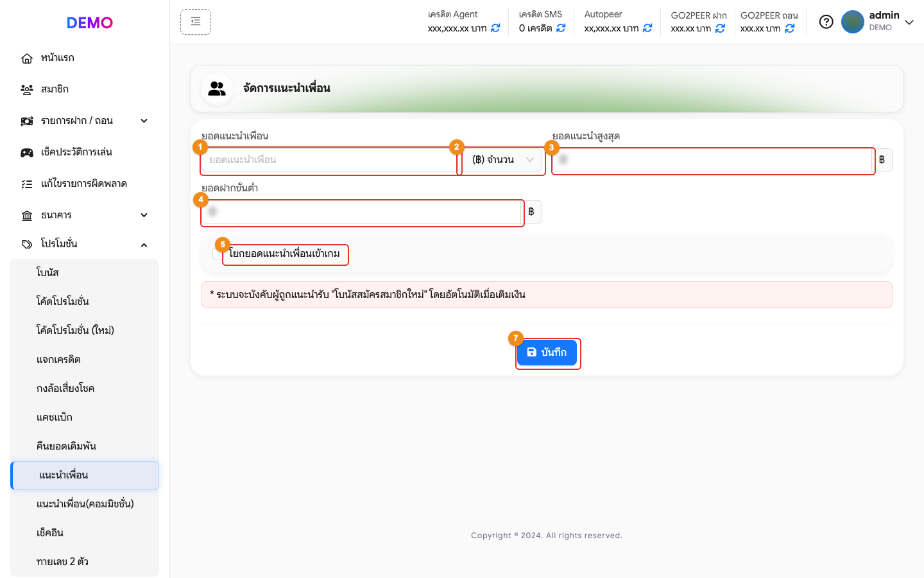Image resolution: width=924 pixels, height=578 pixels.
Task: Click the admin profile avatar
Action: (x=853, y=22)
